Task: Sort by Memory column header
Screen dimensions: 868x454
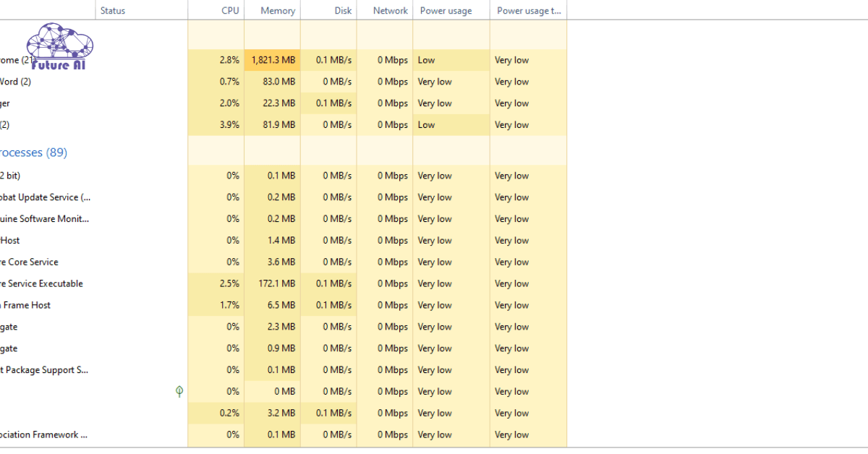Action: (x=278, y=11)
